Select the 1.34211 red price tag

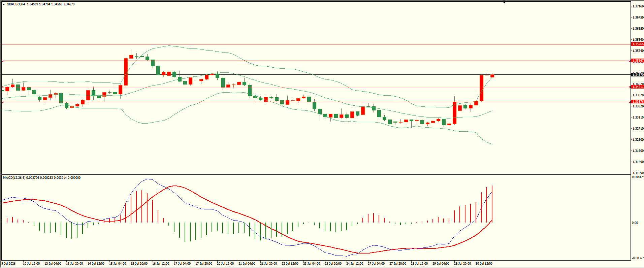click(637, 87)
